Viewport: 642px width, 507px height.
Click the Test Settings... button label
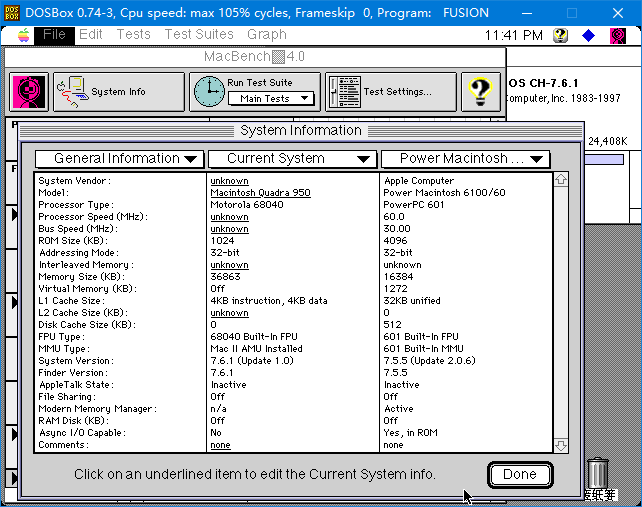398,92
